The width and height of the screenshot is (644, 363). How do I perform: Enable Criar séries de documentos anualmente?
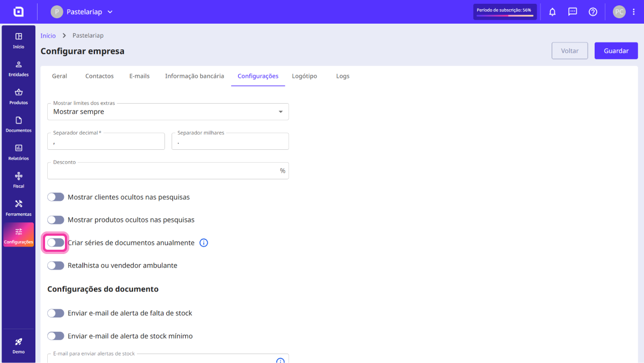pos(56,243)
